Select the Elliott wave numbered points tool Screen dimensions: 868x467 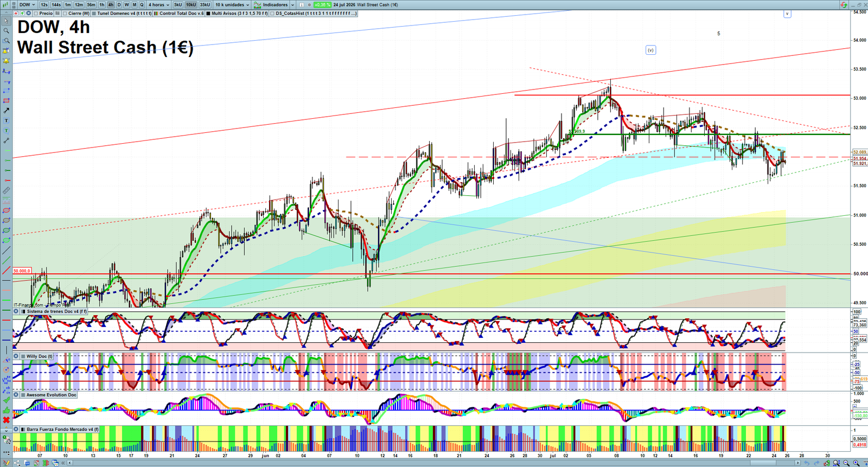(x=7, y=380)
